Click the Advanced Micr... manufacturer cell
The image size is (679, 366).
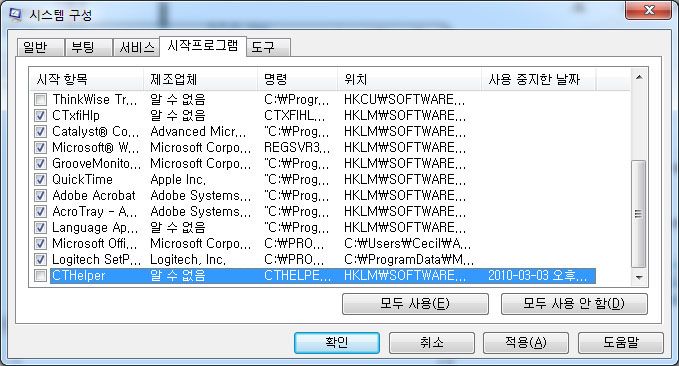click(198, 132)
